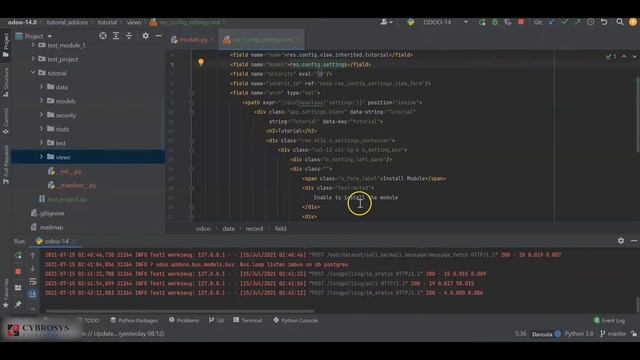Screen dimensions: 640x360
Task: Open the user account dropdown in the toolbar
Action: 386,22
